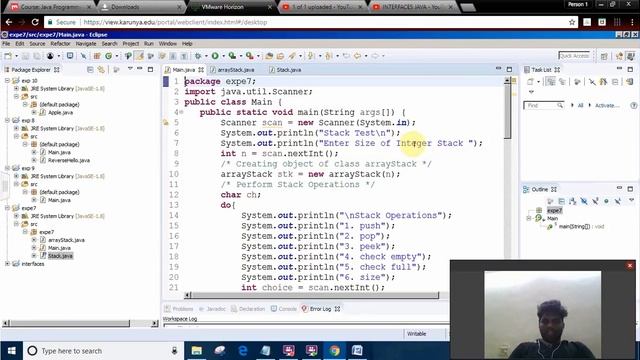Open File Explorer from the taskbar
The width and height of the screenshot is (640, 360).
pos(197,351)
